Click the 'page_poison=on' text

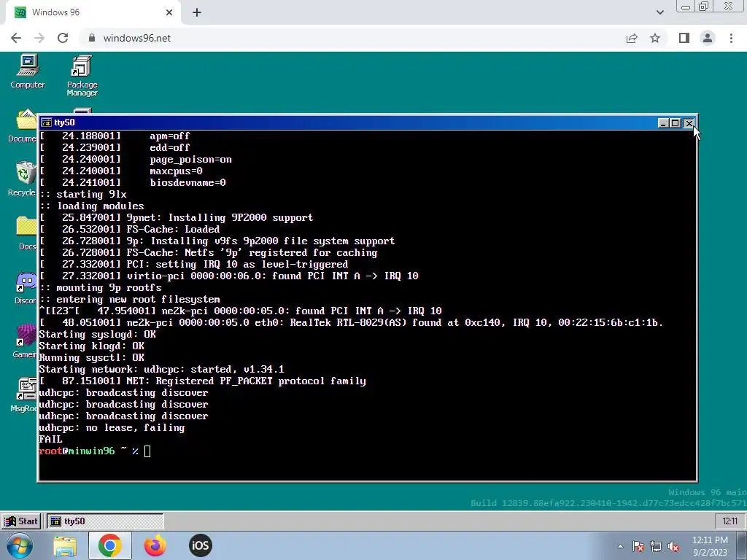coord(190,160)
